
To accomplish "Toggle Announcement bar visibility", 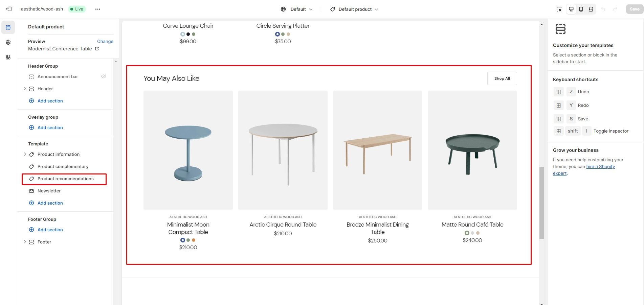I will pyautogui.click(x=104, y=76).
